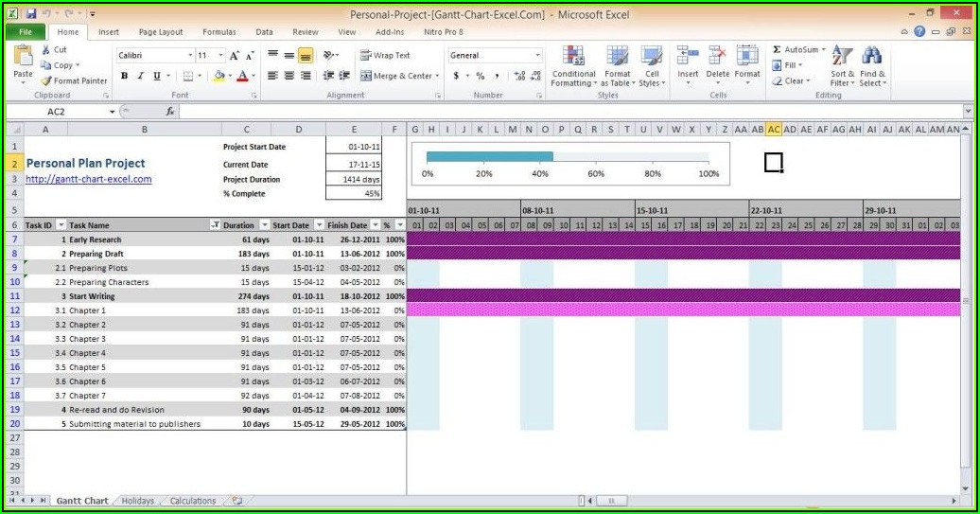
Task: Switch to the Formulas ribbon tab
Action: coord(219,32)
